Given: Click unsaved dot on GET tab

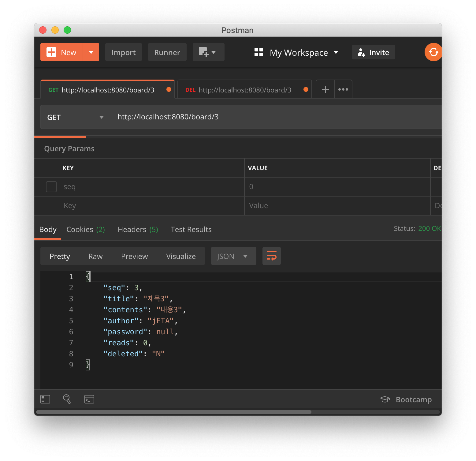Looking at the screenshot, I should pos(169,89).
